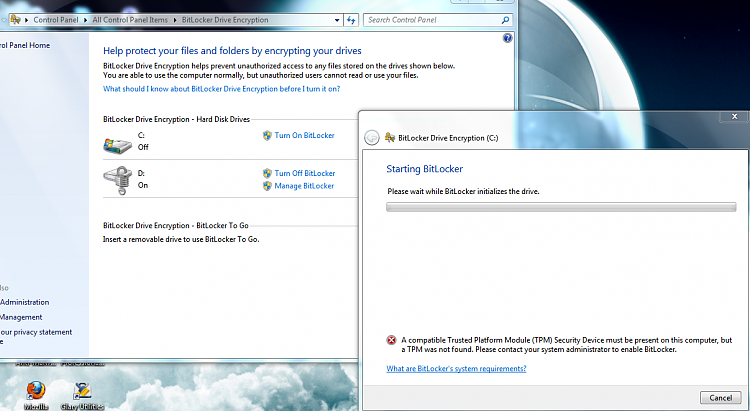This screenshot has height=411, width=750.
Task: Click the 'Please wait while BitLocker initializes' text
Action: pyautogui.click(x=463, y=191)
